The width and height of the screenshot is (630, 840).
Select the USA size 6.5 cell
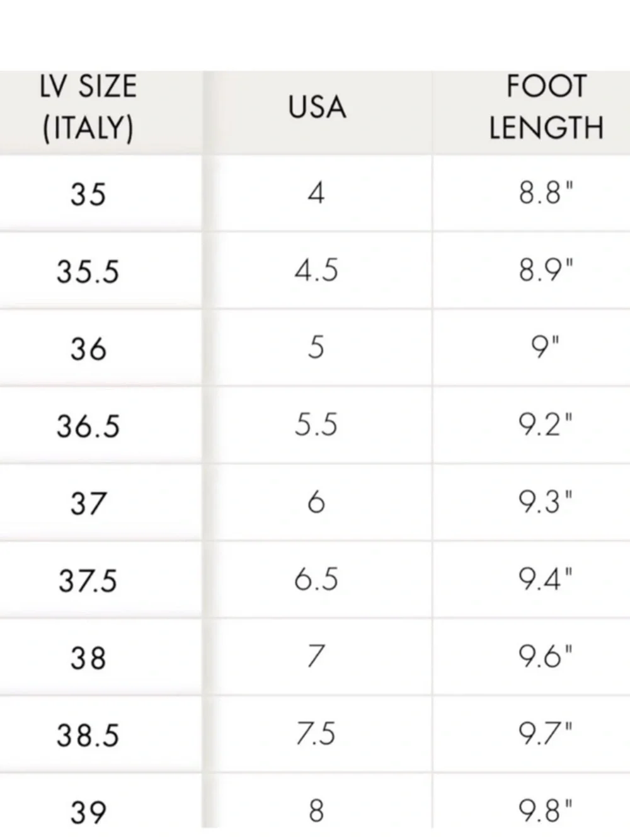point(316,579)
